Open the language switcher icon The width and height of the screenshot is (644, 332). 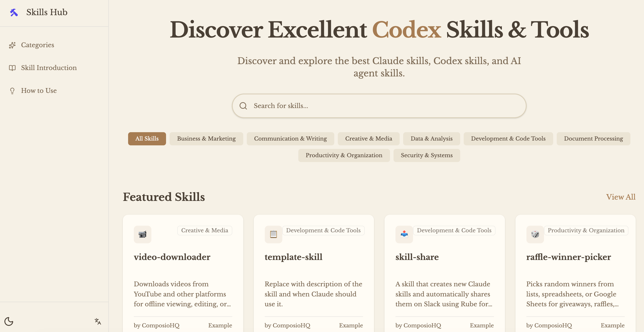tap(98, 321)
